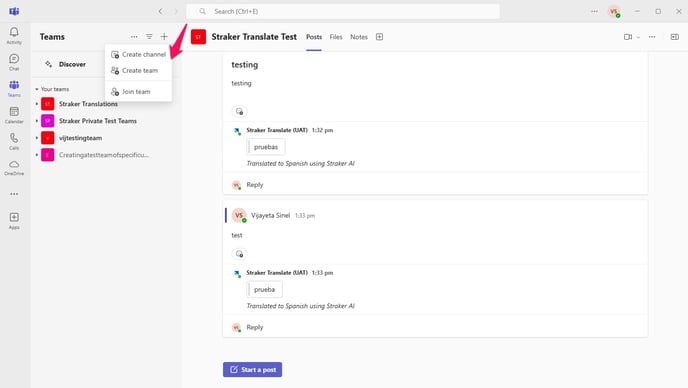Open Discover in the Teams panel

72,65
